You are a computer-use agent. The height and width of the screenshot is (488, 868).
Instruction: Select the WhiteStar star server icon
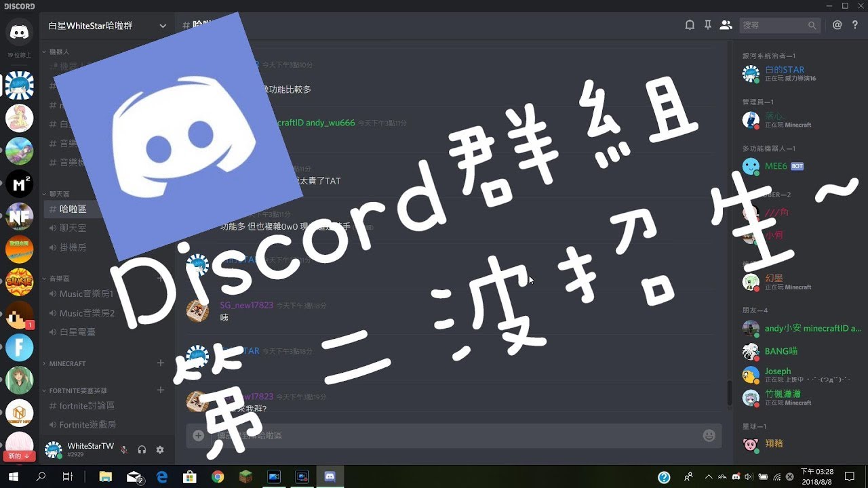tap(19, 85)
